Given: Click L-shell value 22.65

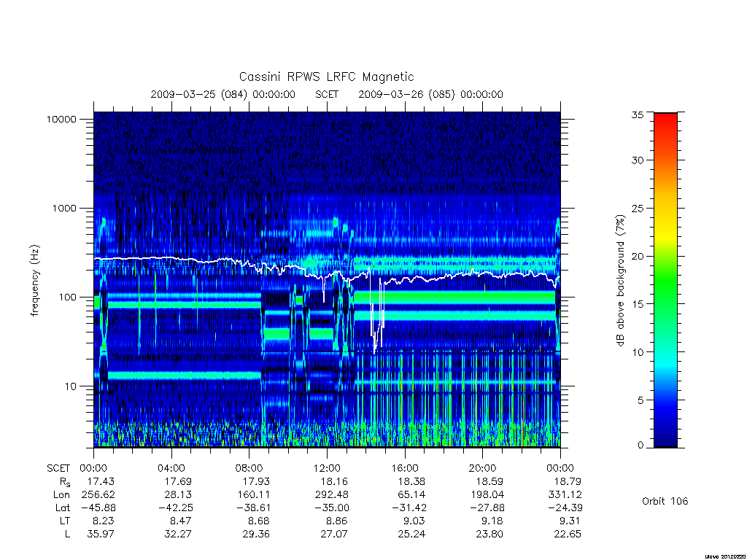Looking at the screenshot, I should [x=568, y=534].
